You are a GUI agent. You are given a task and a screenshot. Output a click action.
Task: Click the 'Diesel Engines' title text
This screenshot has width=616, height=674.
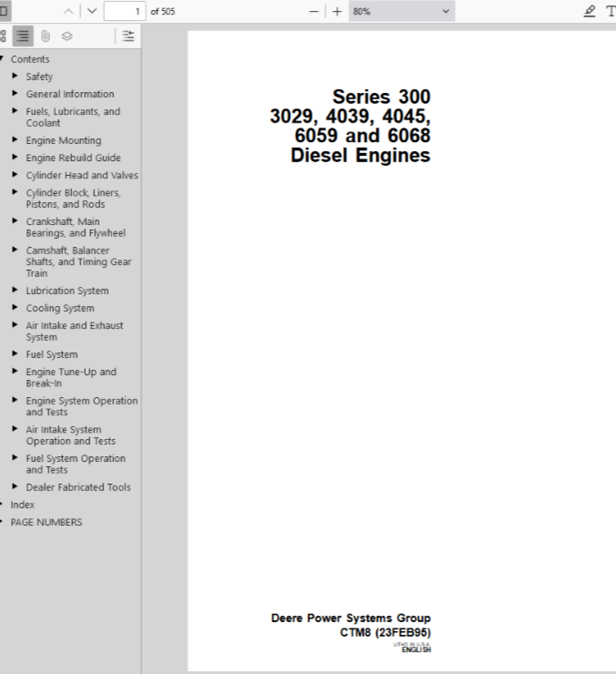pyautogui.click(x=361, y=155)
